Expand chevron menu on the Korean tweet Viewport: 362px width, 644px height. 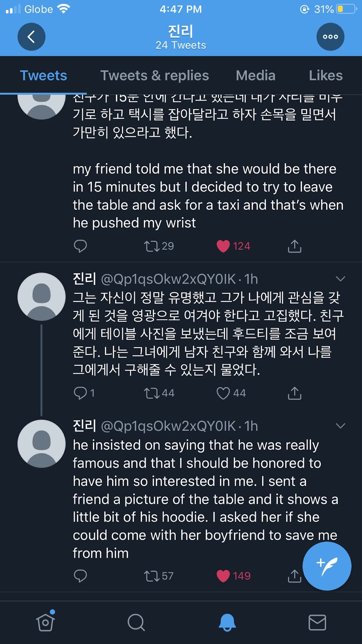[340, 279]
